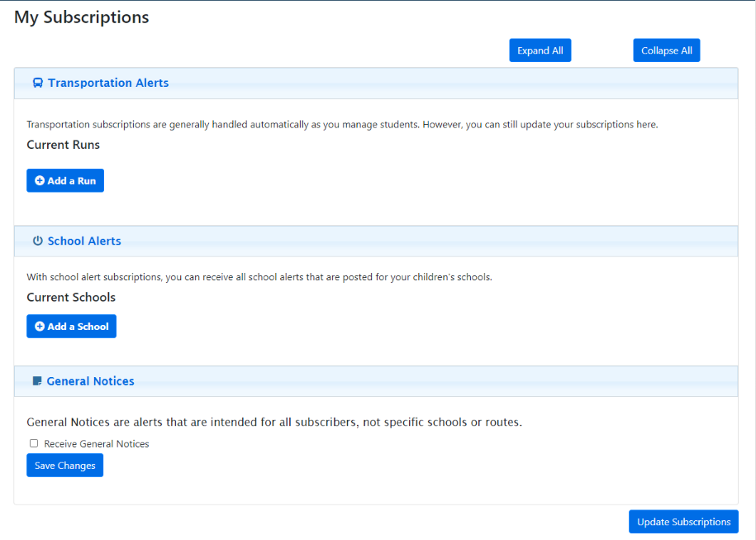Click the Current Schools subheading
Viewport: 756px width, 540px height.
[x=71, y=297]
